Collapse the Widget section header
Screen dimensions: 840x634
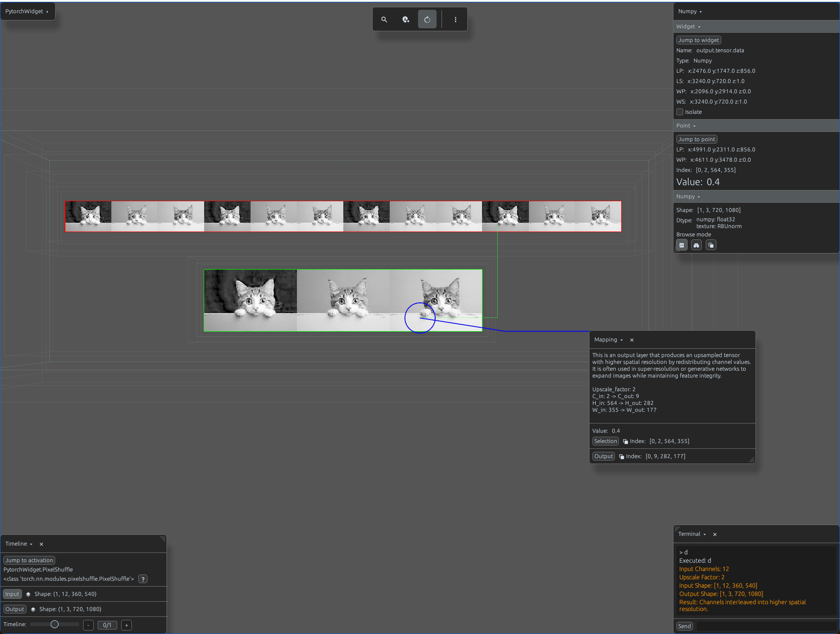point(688,26)
